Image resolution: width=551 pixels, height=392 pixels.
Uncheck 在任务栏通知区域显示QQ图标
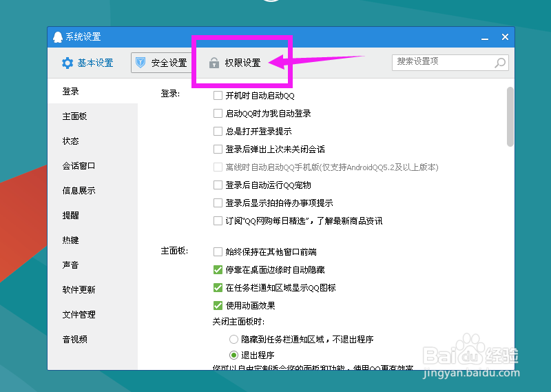click(218, 287)
